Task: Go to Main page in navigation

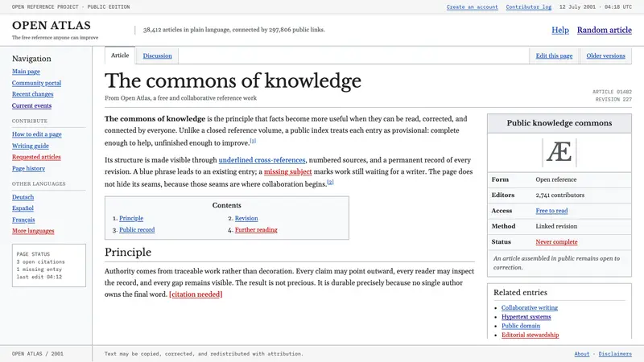Action: pyautogui.click(x=26, y=72)
